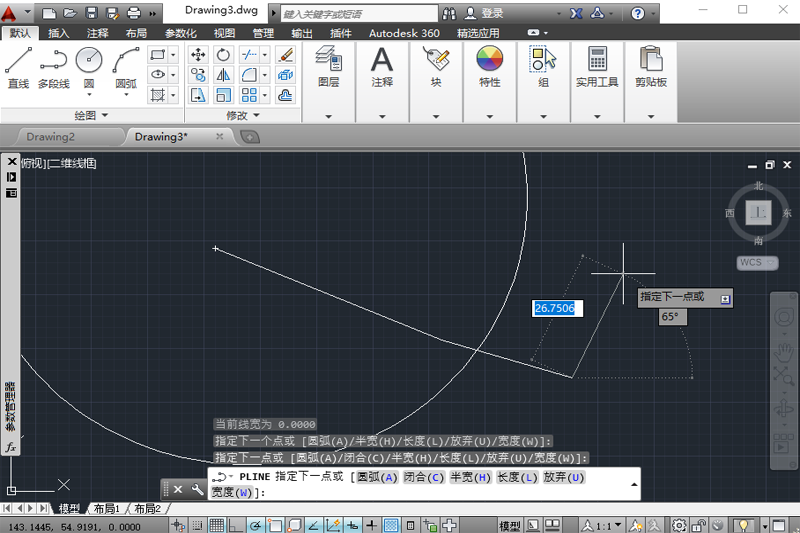
Task: Open the Array tool dropdown arrow
Action: 264,95
